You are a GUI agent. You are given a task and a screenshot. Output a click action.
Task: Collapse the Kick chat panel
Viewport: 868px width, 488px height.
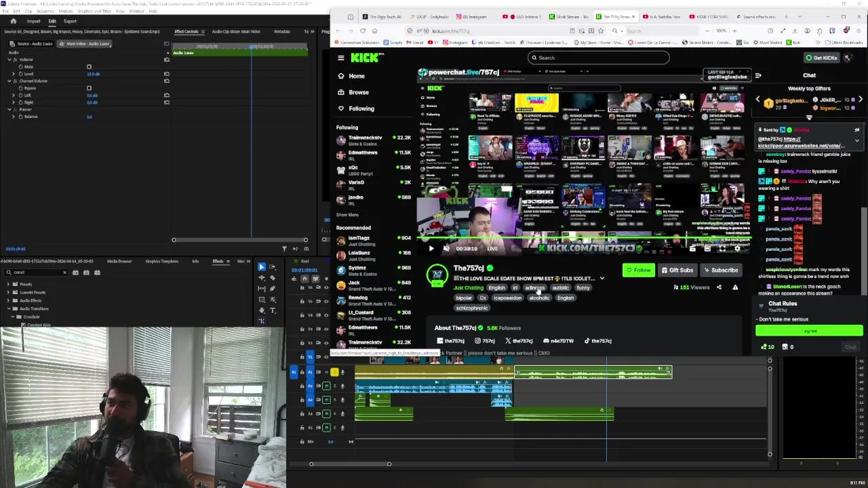pyautogui.click(x=758, y=76)
